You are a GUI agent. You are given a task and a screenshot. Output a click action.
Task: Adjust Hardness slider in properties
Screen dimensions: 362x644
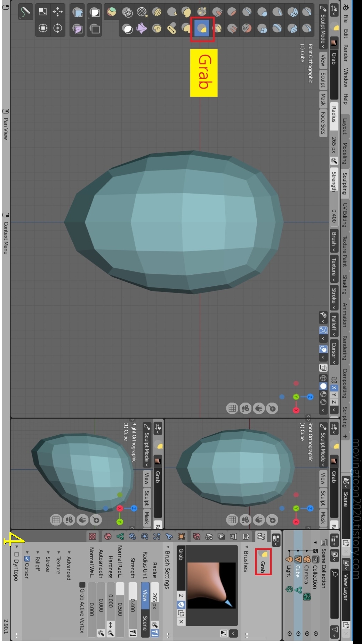(111, 601)
